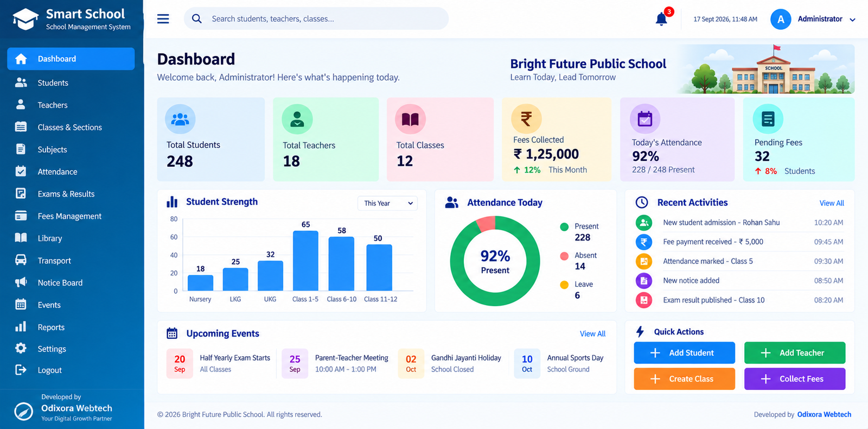This screenshot has width=868, height=429.
Task: Click the Total Students group icon
Action: (180, 119)
